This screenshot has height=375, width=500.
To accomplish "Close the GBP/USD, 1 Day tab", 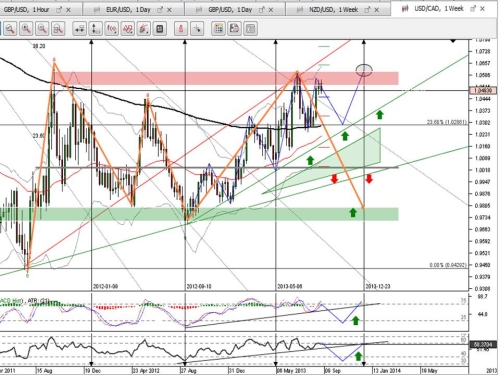I will [271, 10].
